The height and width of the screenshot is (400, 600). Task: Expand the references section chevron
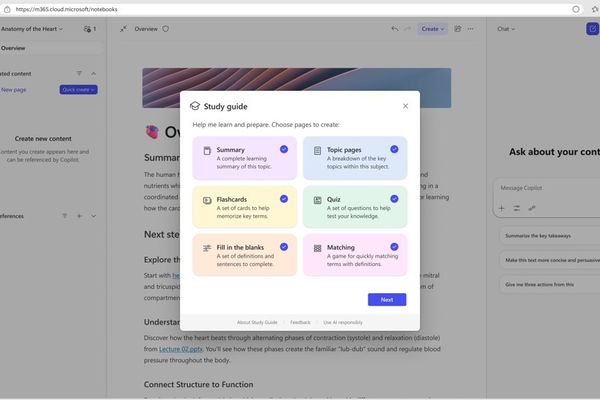(94, 216)
